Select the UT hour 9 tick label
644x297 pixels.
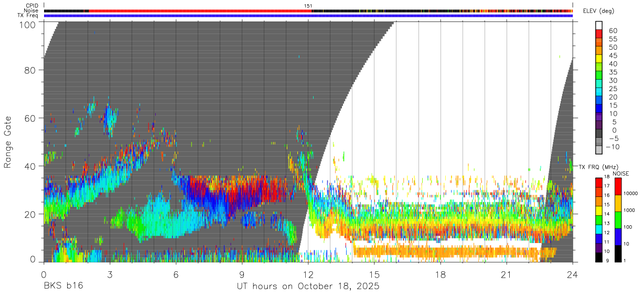click(242, 274)
